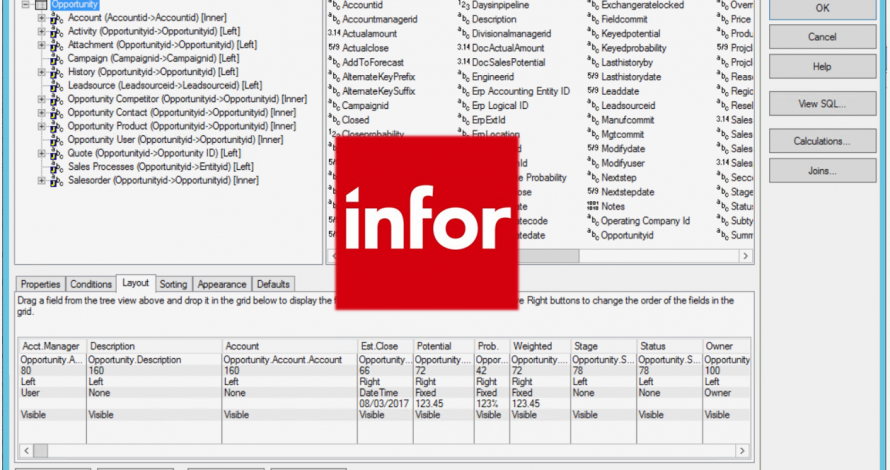Click the View SQL... button
Viewport: 890px width, 470px height.
822,104
